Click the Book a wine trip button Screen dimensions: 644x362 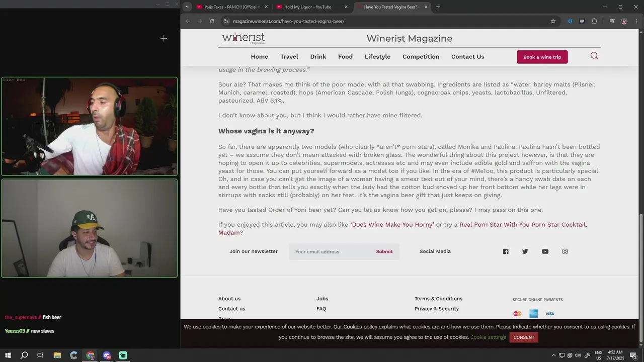pyautogui.click(x=542, y=57)
